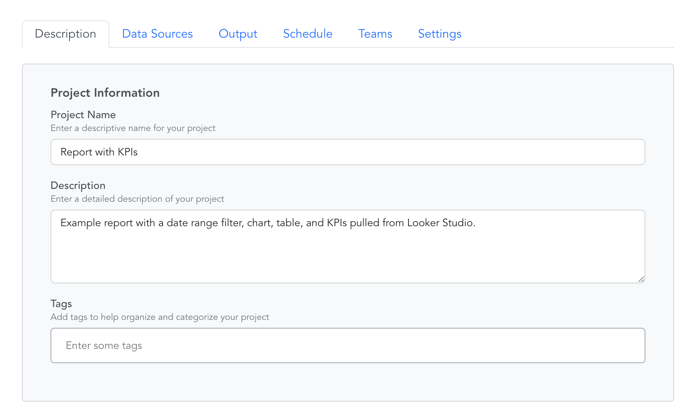Open the Settings tab
The height and width of the screenshot is (420, 688).
[439, 34]
